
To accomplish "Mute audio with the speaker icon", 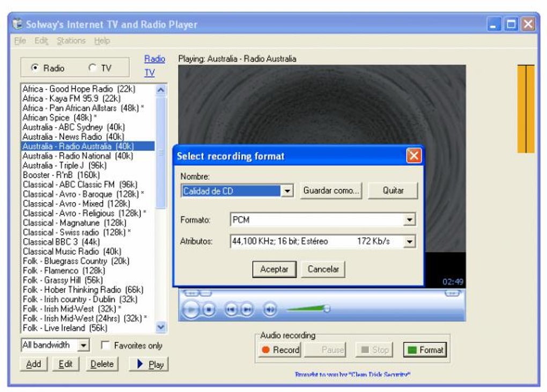I will pyautogui.click(x=270, y=309).
